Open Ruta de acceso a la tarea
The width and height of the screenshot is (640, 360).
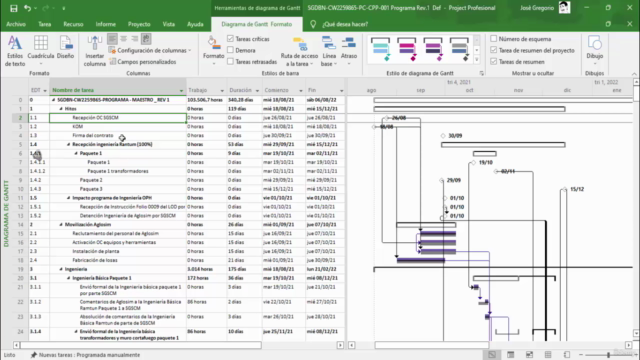click(x=299, y=52)
